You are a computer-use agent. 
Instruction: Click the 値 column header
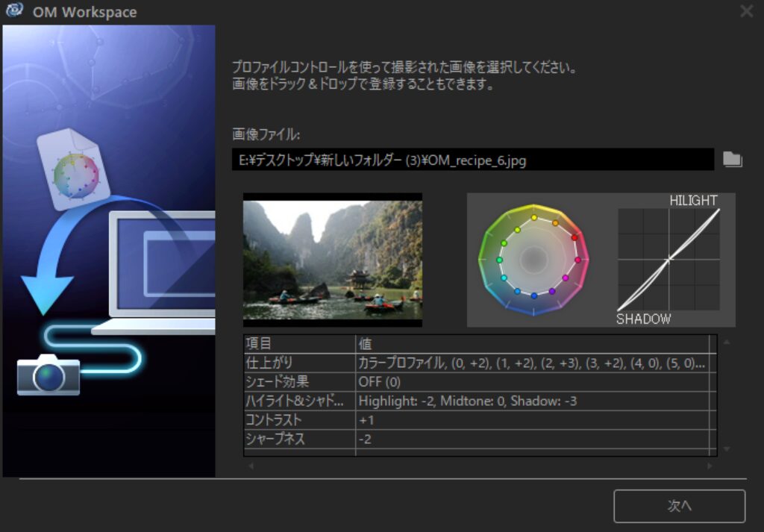531,343
